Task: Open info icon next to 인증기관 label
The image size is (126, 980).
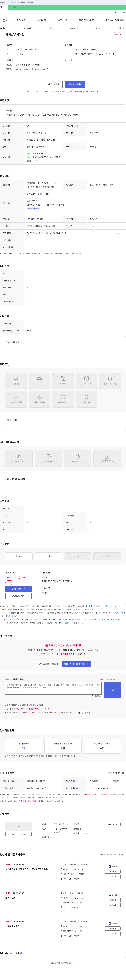Action: [x=74, y=781]
